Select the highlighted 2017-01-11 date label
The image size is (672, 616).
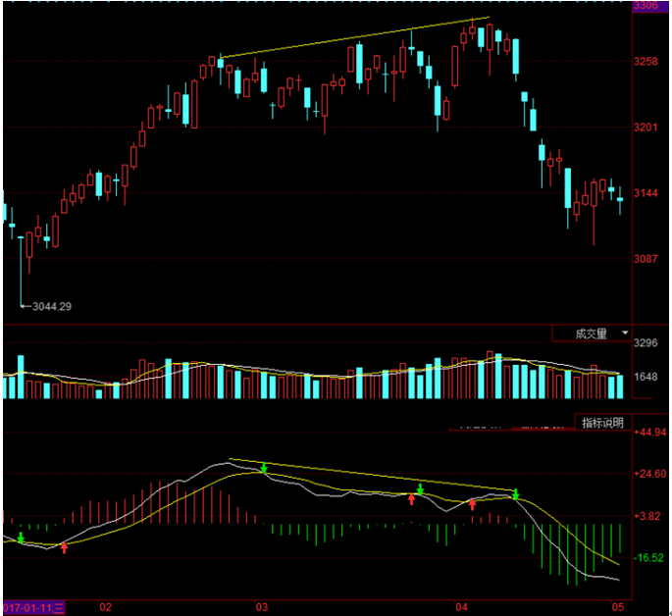coord(33,606)
